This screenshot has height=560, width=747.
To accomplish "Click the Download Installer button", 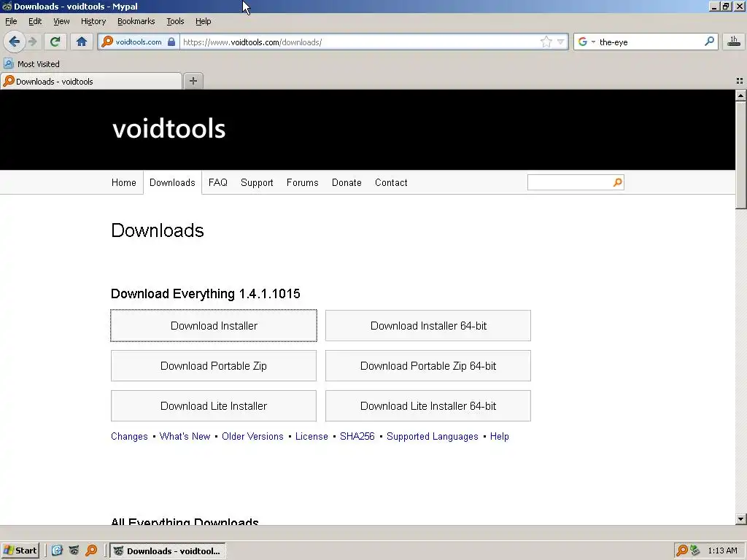I will 214,326.
